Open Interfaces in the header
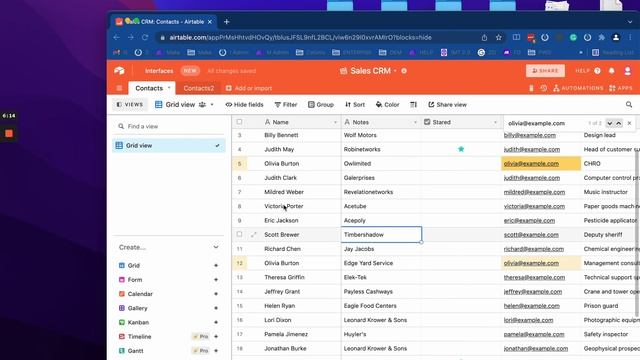Image resolution: width=640 pixels, height=360 pixels. tap(159, 71)
